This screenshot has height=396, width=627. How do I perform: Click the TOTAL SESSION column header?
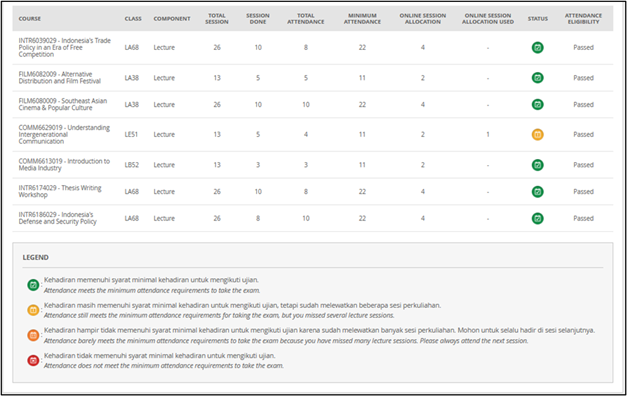coord(217,19)
